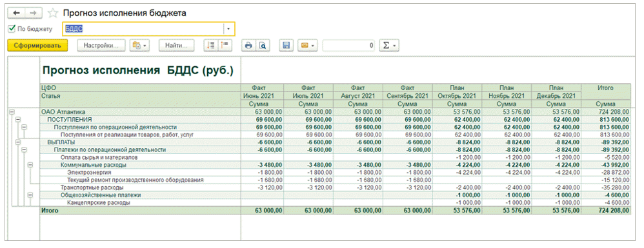Click the 'Декабрь 2021' column header
The width and height of the screenshot is (644, 248).
(x=556, y=97)
